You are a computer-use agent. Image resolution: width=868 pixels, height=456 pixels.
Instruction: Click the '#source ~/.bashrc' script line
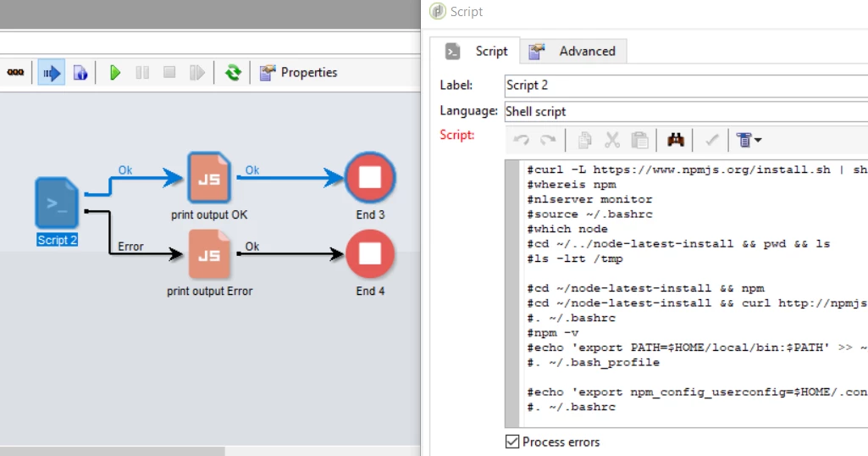[x=589, y=214]
